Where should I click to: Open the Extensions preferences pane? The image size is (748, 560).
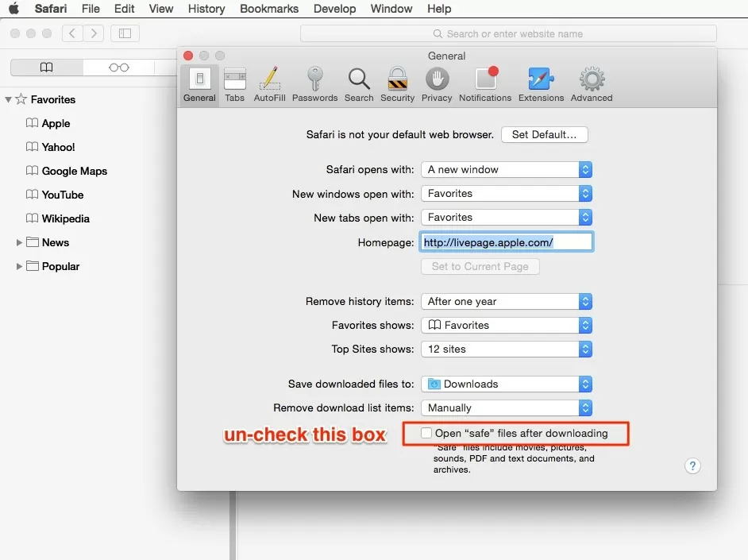(541, 84)
